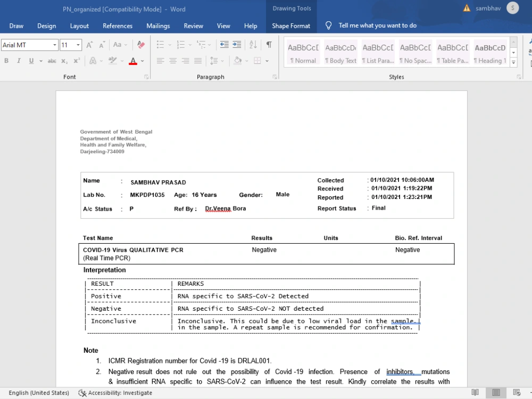This screenshot has width=532, height=399.
Task: Expand the Styles gallery more arrow
Action: click(514, 62)
